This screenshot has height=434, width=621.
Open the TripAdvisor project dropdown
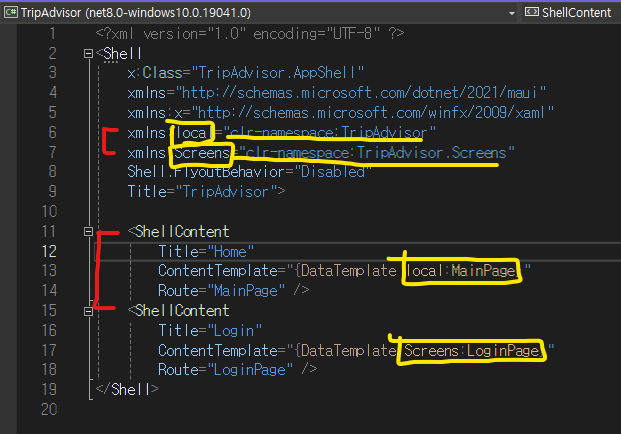point(512,13)
